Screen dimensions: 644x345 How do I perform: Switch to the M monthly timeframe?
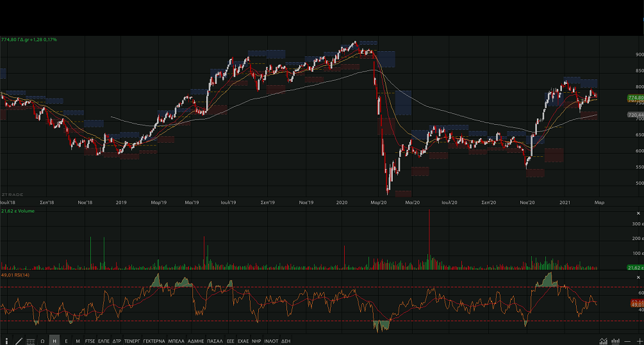tap(78, 341)
